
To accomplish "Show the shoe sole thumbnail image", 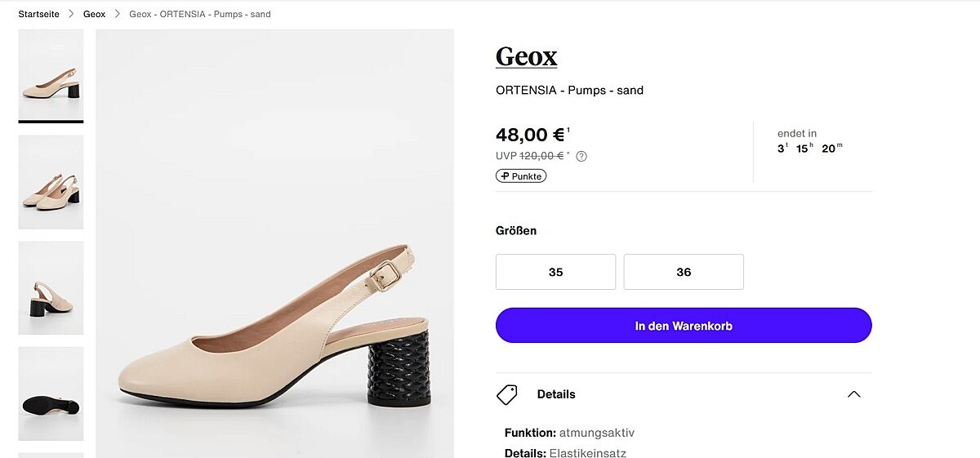I will coord(51,394).
